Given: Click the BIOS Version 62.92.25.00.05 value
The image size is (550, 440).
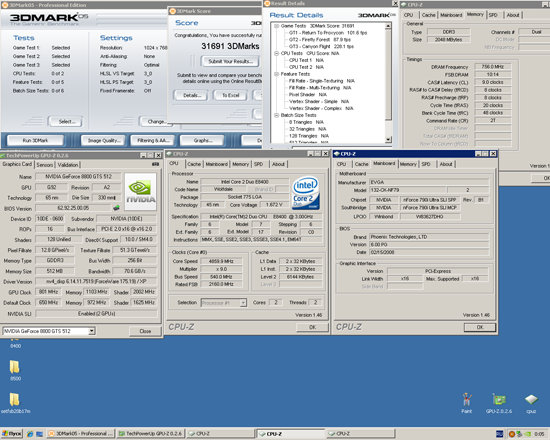Looking at the screenshot, I should 73,208.
